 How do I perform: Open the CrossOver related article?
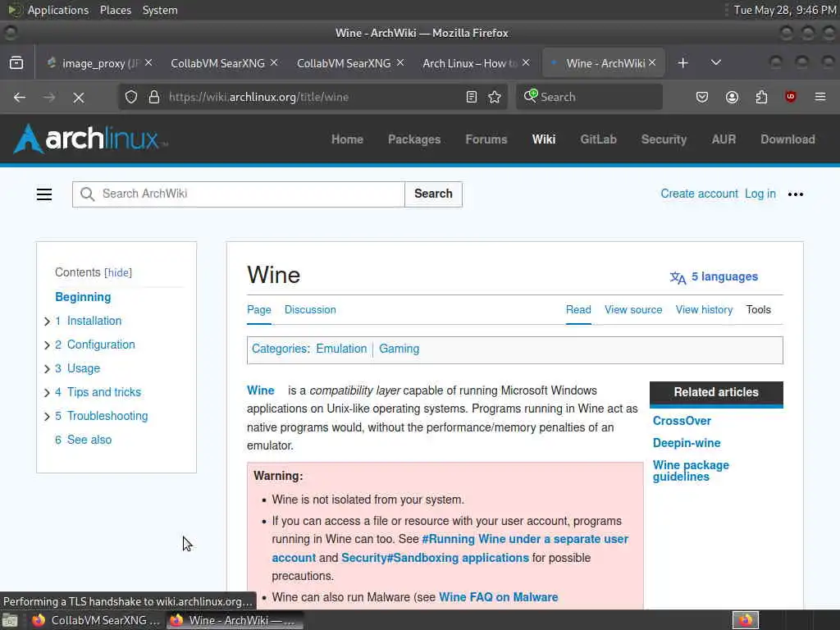tap(682, 421)
